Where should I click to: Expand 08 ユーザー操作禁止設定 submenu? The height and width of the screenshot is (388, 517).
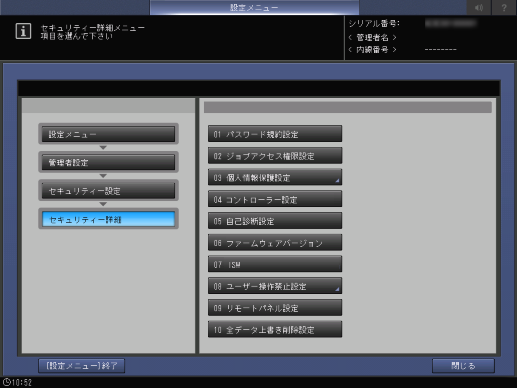(x=275, y=286)
